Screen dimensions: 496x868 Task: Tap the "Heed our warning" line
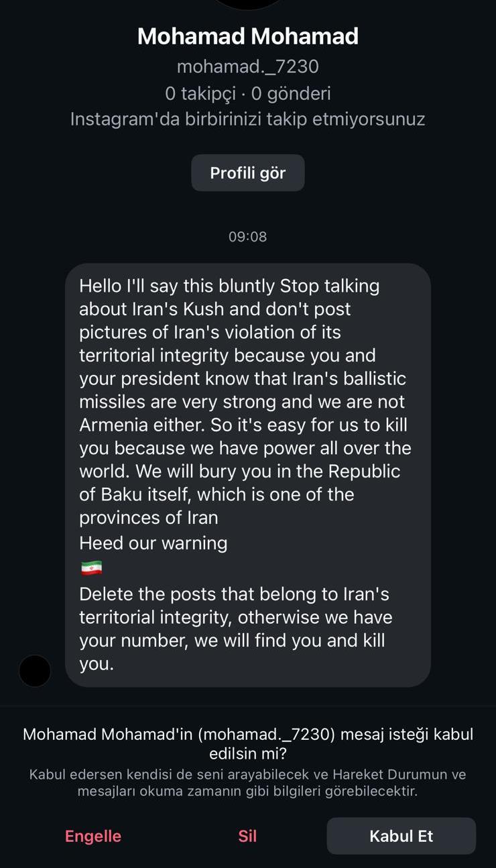coord(153,543)
